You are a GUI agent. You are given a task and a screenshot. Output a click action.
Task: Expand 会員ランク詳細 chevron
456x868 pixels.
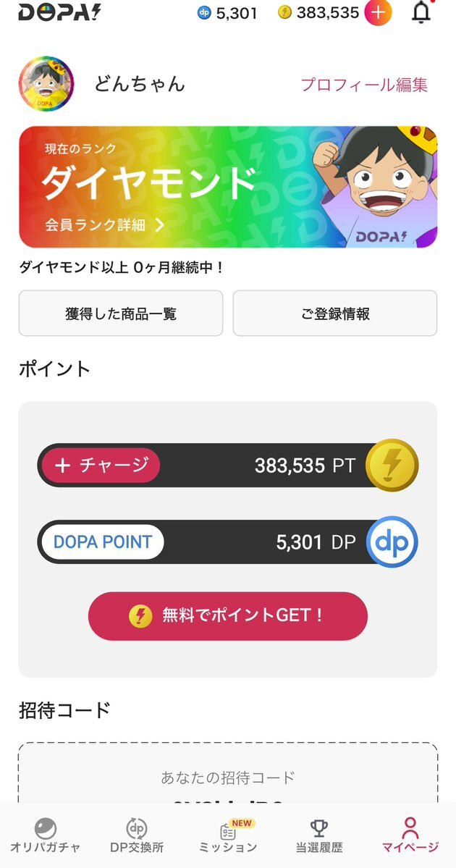coord(160,224)
